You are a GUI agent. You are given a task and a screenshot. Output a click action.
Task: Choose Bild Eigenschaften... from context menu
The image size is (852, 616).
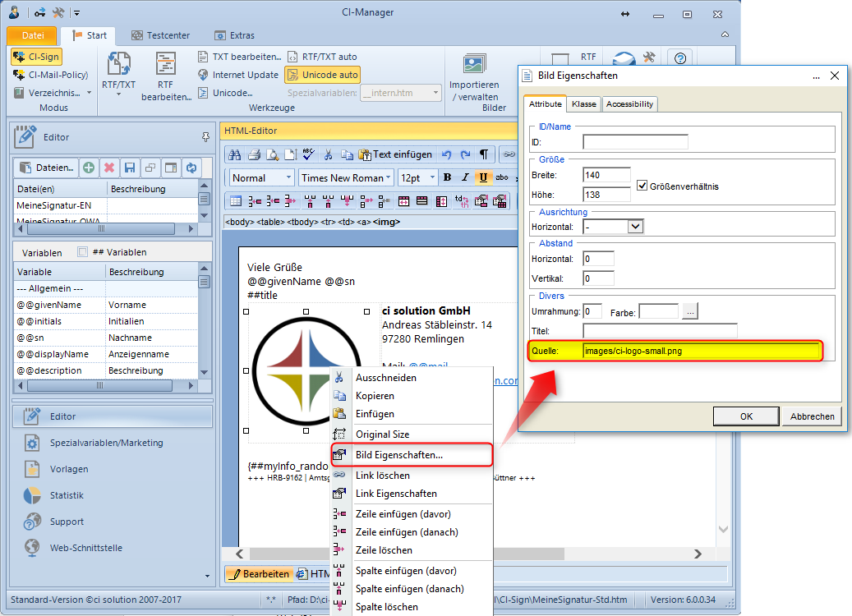[x=398, y=454]
